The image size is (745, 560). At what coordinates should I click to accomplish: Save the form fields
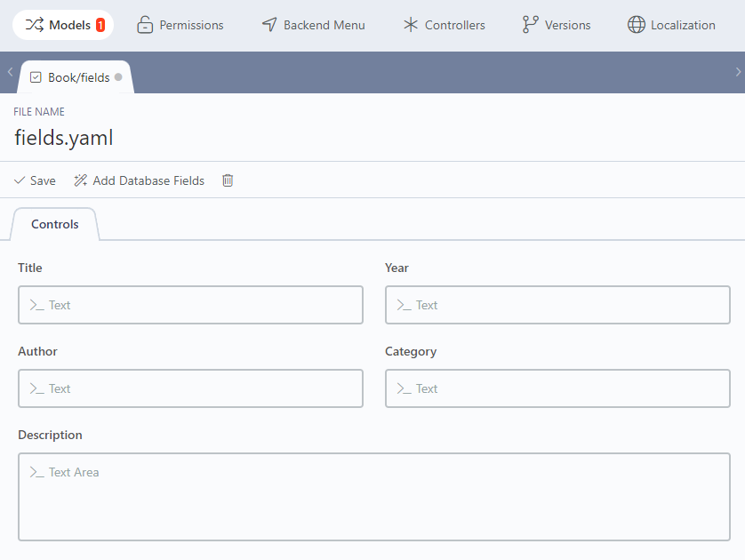click(35, 180)
